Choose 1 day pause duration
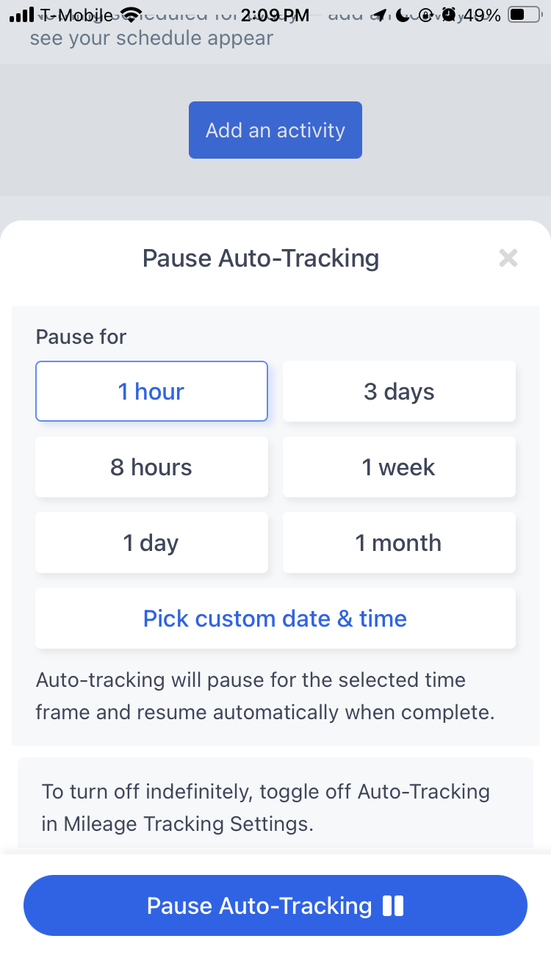Viewport: 551px width, 980px height. click(x=151, y=543)
